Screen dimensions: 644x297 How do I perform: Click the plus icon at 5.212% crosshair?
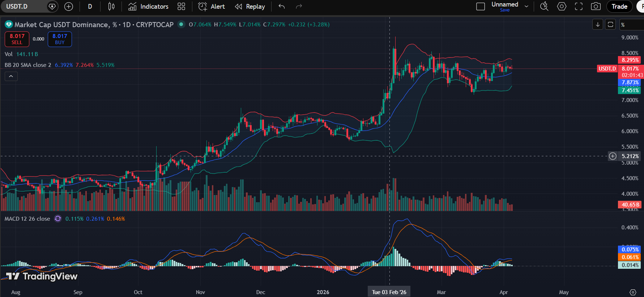pyautogui.click(x=613, y=156)
